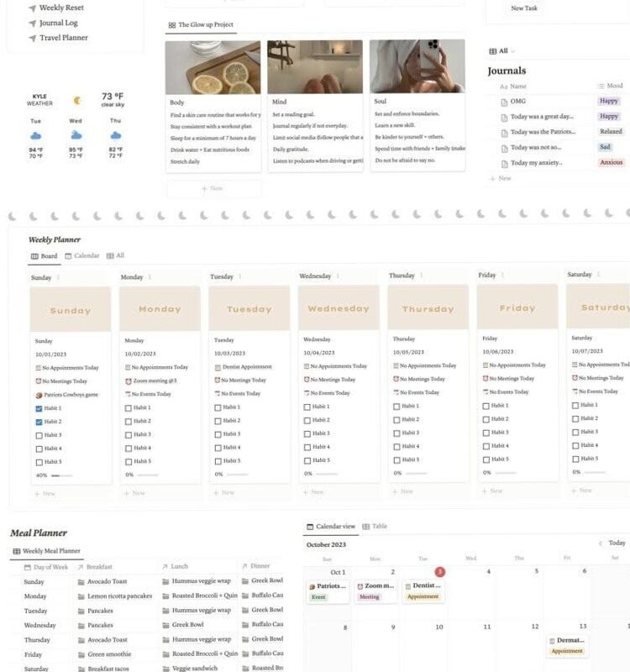
Task: Check Habit 4 on Wednesday card
Action: (307, 447)
